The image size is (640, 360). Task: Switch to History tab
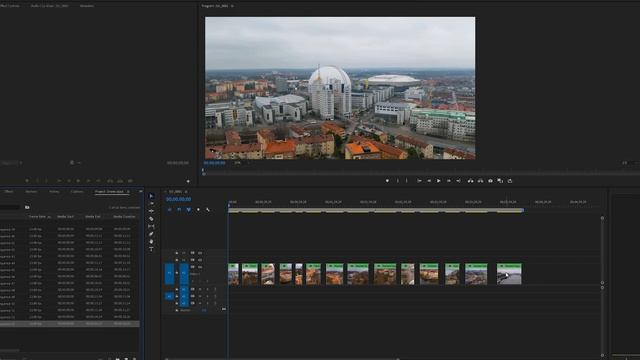(54, 191)
